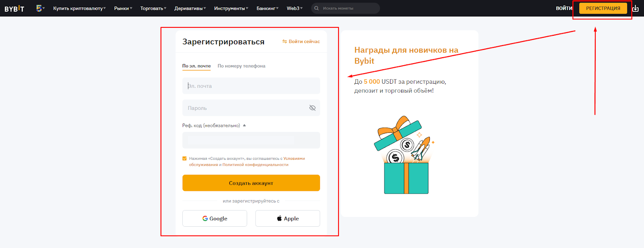This screenshot has width=644, height=248.
Task: Click the gift box rewards illustration
Action: pyautogui.click(x=405, y=155)
